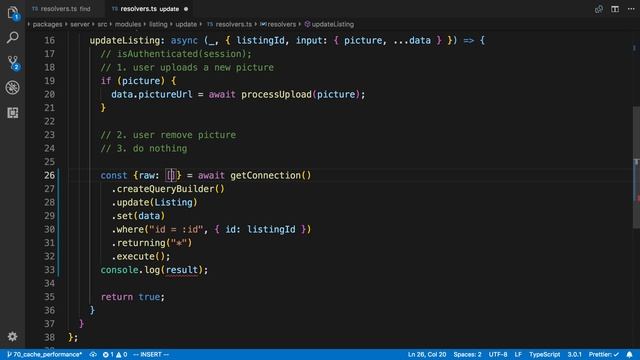
Task: Open the resolvers.ts file breadcrumb
Action: [x=229, y=24]
